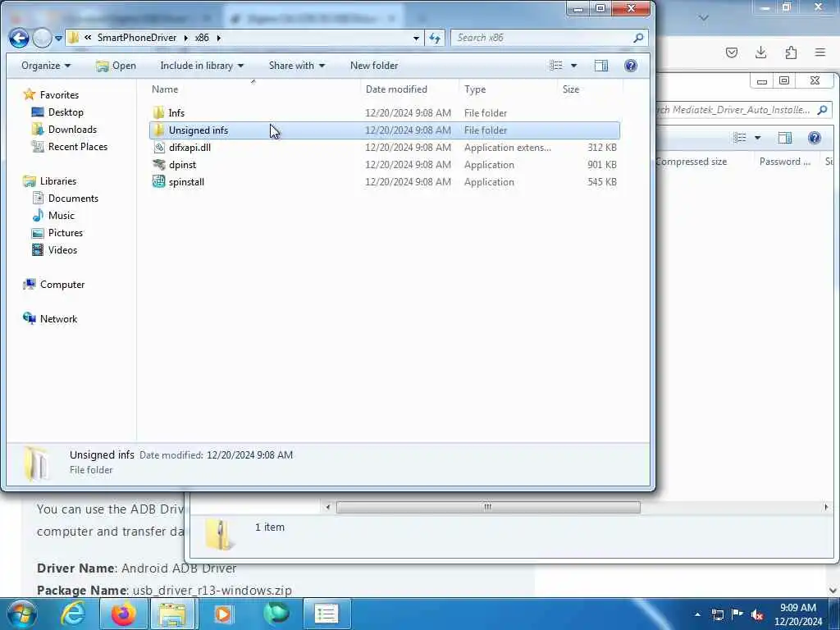
Task: Open the Windows Start button
Action: pyautogui.click(x=21, y=614)
